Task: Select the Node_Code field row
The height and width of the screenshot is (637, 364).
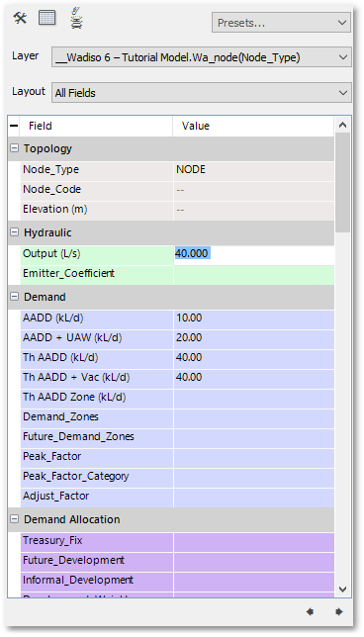Action: (x=97, y=190)
